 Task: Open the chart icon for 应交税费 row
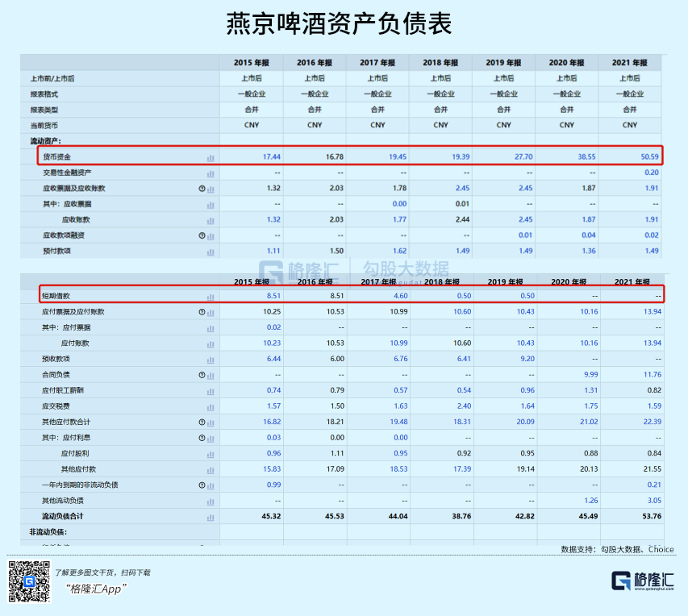pyautogui.click(x=211, y=408)
